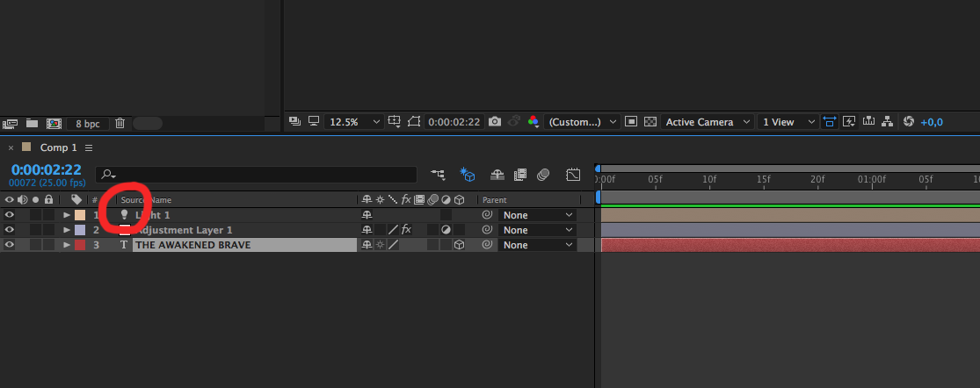Delete selected project item with trash icon
Viewport: 980px width, 388px height.
(x=120, y=124)
